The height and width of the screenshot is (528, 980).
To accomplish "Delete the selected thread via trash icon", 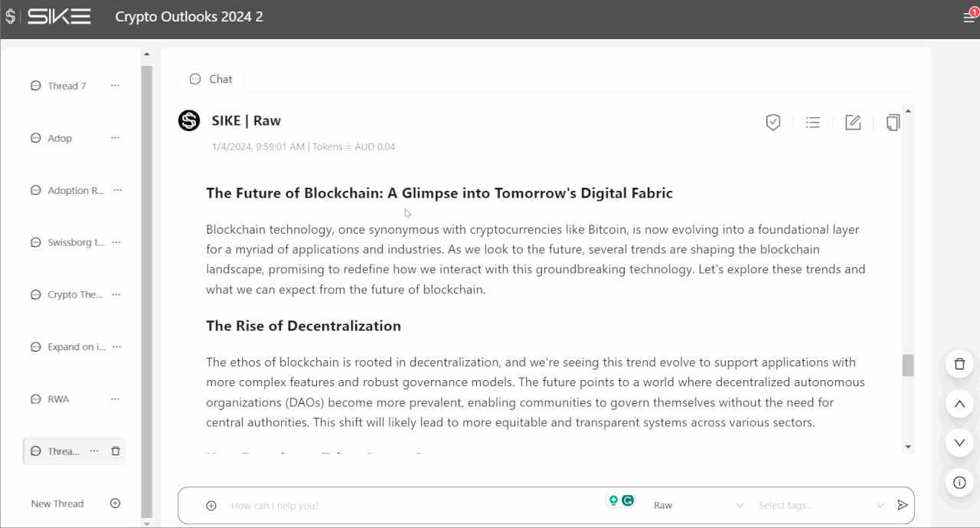I will click(x=116, y=451).
